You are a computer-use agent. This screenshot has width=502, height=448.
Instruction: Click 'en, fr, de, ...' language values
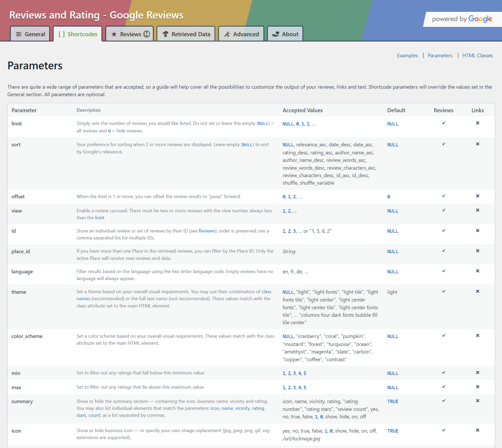295,272
